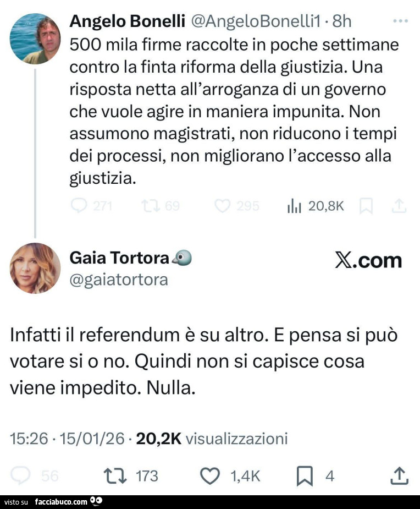Open Gaia Tortora's profile picture
Viewport: 420px width, 509px height.
(35, 268)
